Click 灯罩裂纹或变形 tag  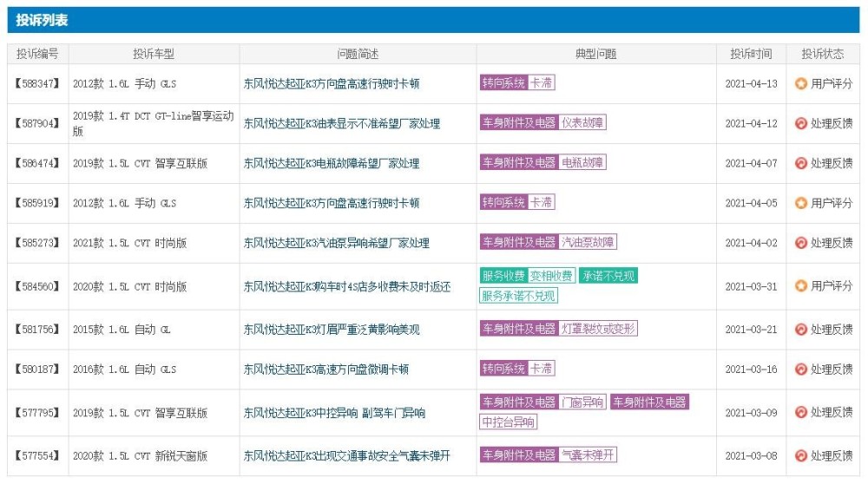pos(598,329)
